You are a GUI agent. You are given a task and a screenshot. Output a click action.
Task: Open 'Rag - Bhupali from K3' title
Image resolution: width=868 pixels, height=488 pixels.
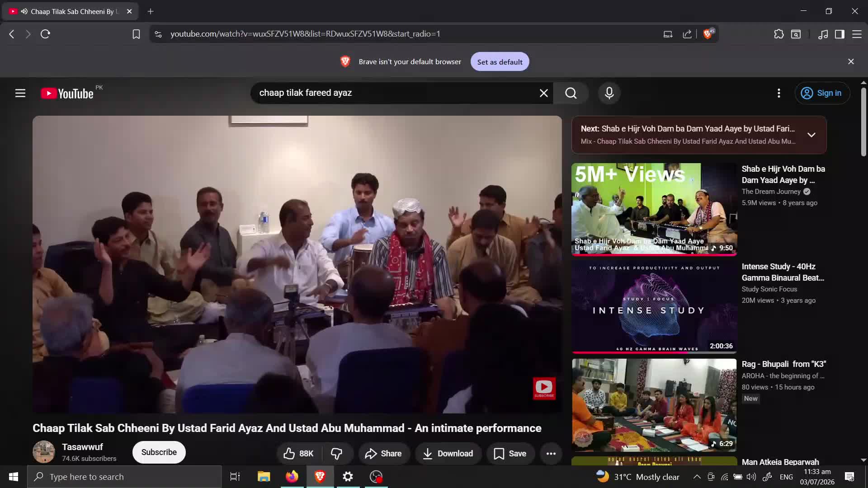pyautogui.click(x=784, y=364)
